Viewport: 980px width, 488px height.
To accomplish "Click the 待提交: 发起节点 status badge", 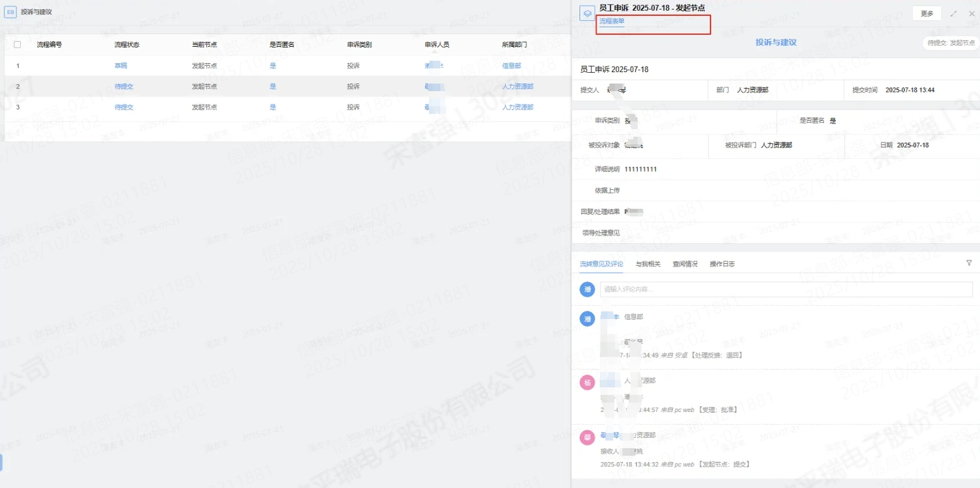I will coord(952,43).
